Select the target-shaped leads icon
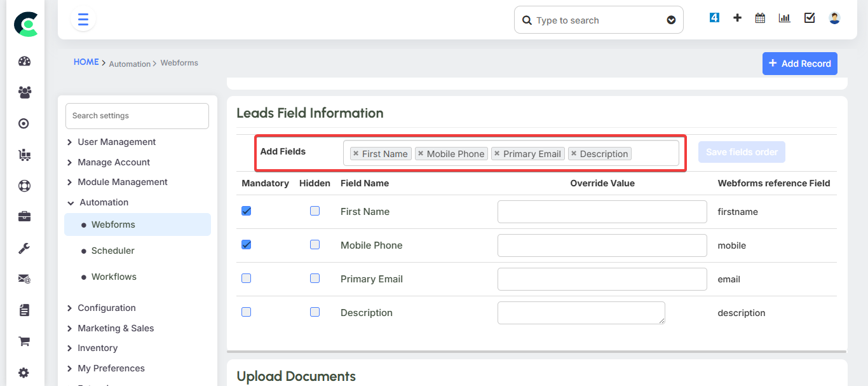Viewport: 868px width, 386px height. [x=24, y=123]
